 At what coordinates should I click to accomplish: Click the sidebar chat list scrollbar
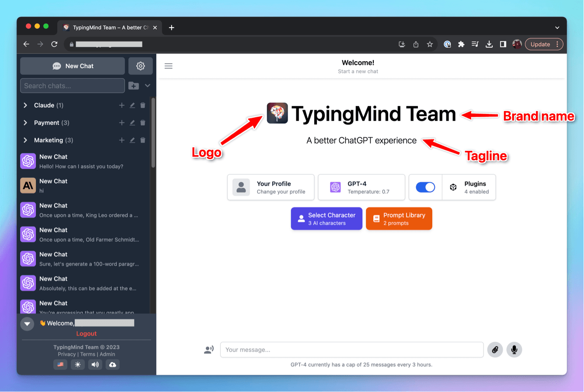pos(153,132)
